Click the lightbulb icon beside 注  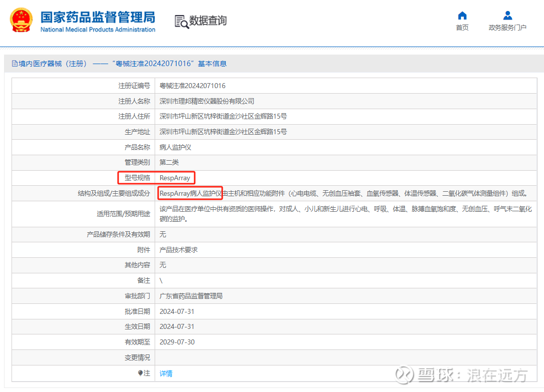[x=141, y=373]
